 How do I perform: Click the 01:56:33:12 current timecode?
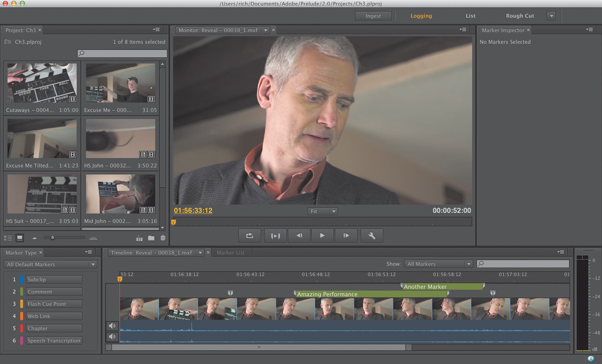point(193,211)
